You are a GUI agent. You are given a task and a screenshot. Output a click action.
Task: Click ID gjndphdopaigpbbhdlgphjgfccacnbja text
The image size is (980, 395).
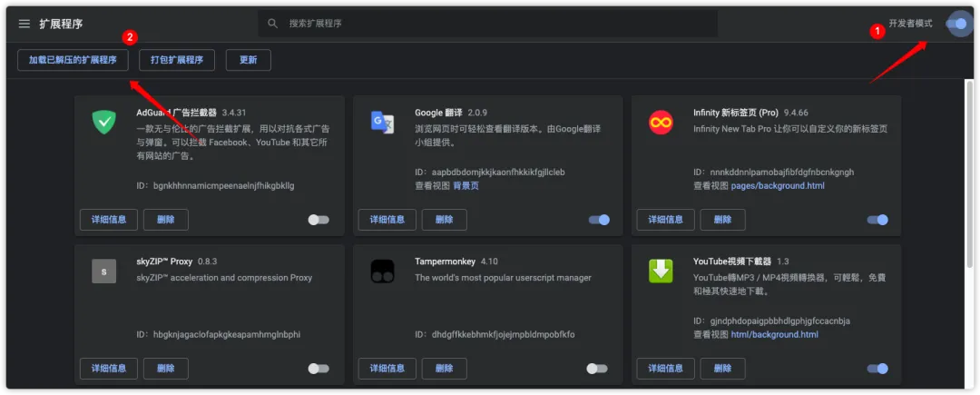tap(772, 321)
